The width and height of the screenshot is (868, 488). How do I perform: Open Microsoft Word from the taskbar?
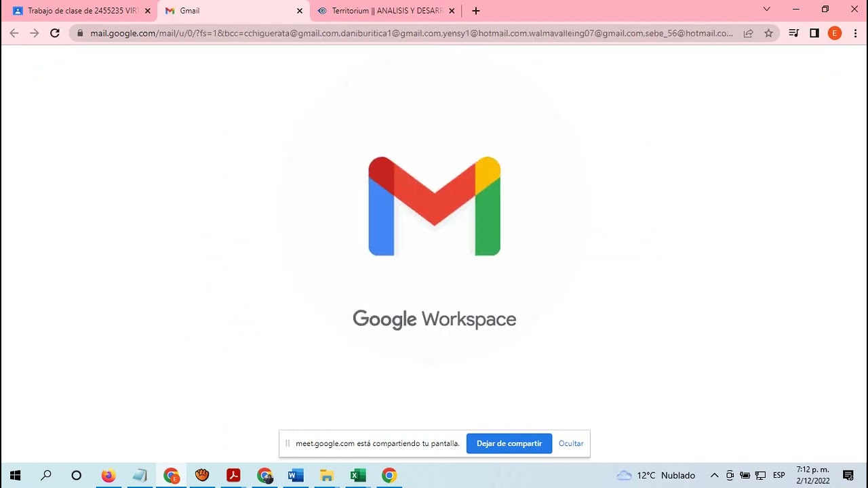tap(296, 475)
